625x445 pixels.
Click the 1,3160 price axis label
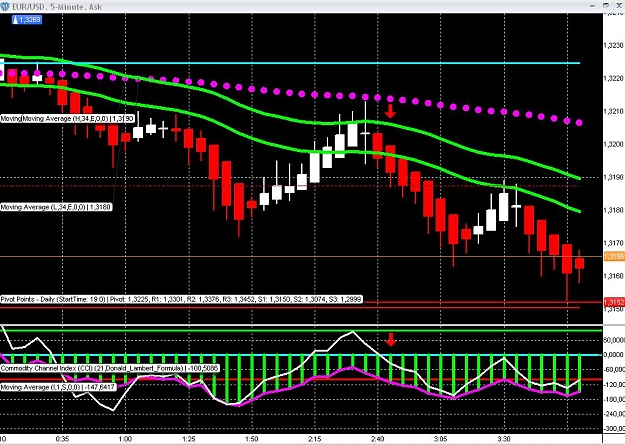614,276
